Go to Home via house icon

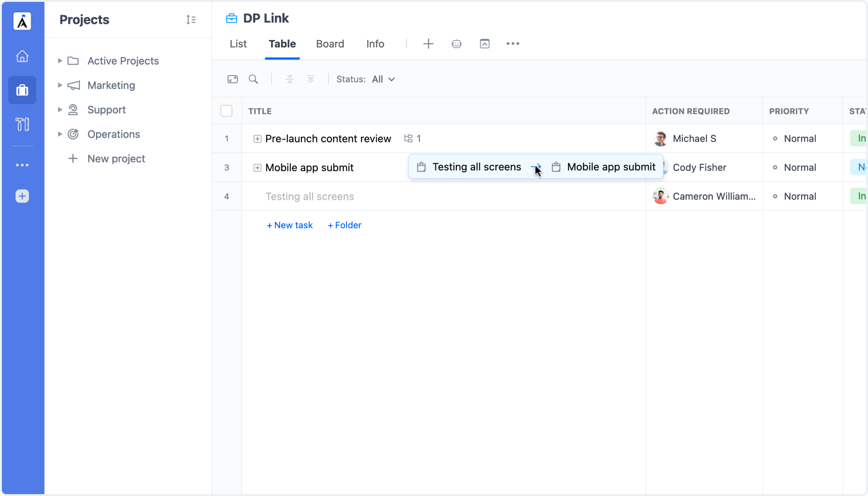(22, 56)
